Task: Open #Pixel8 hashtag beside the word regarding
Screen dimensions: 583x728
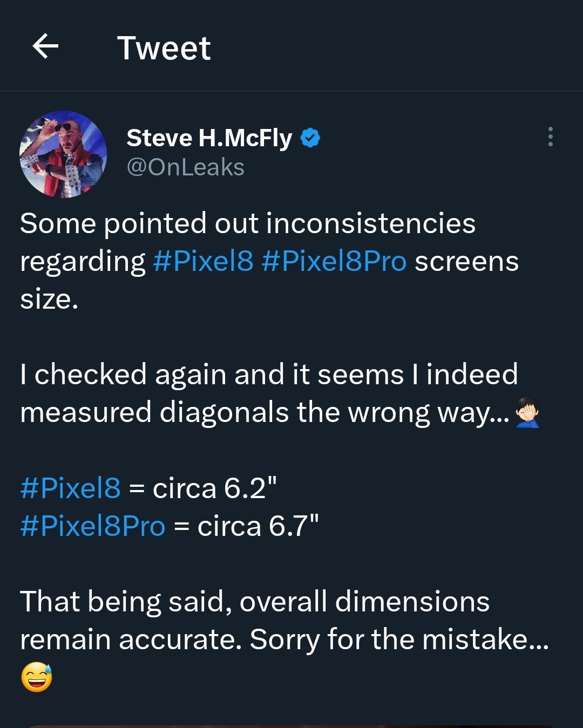Action: coord(203,261)
